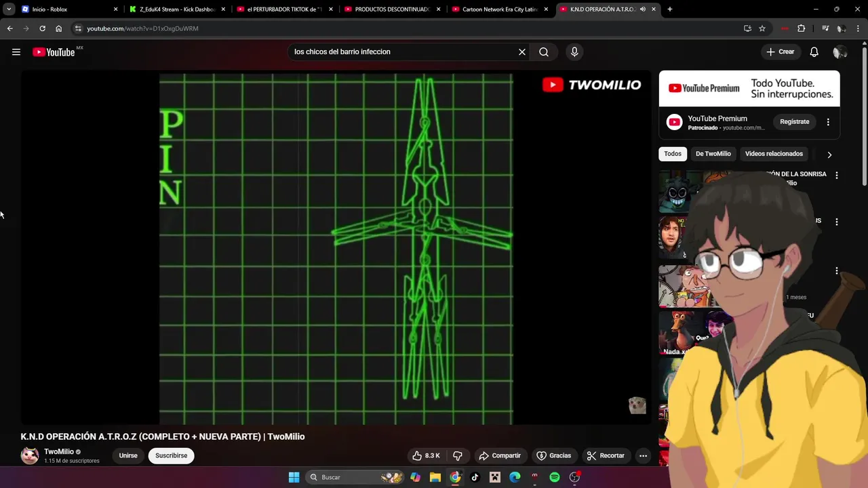Switch to the Cartoon Network Era City tab
The height and width of the screenshot is (488, 868).
point(500,9)
